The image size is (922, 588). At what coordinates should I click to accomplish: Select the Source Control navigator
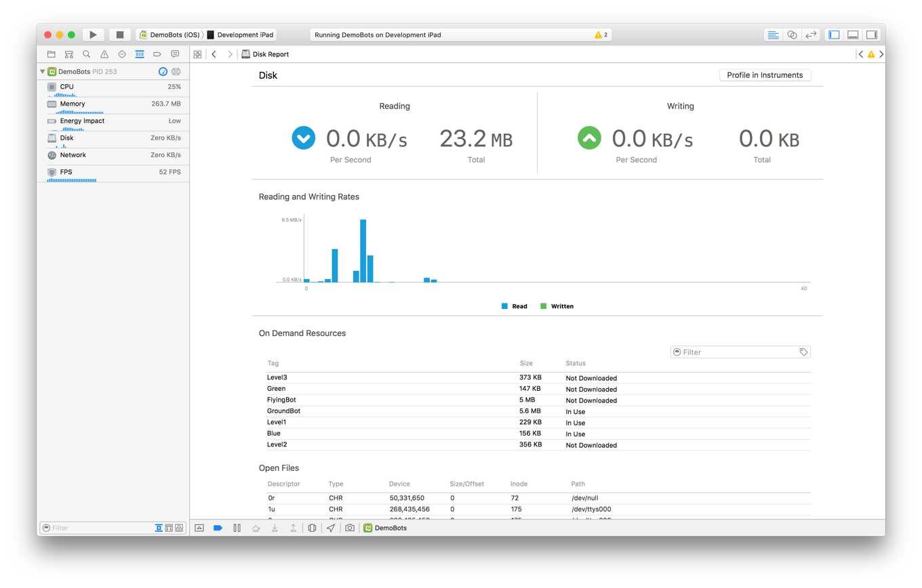68,54
